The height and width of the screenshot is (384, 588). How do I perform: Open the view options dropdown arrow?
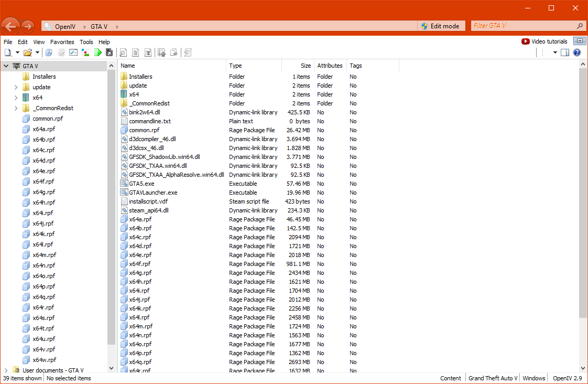(555, 52)
